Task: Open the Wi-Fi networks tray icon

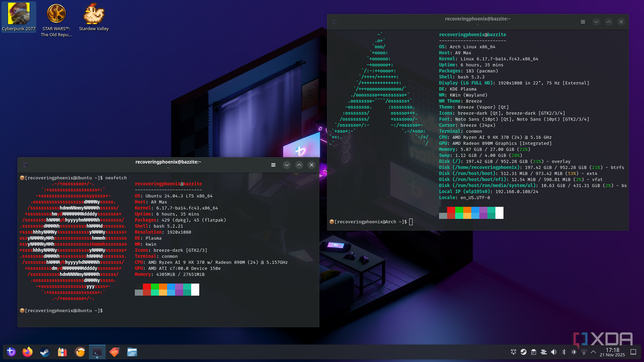Action: (584, 352)
